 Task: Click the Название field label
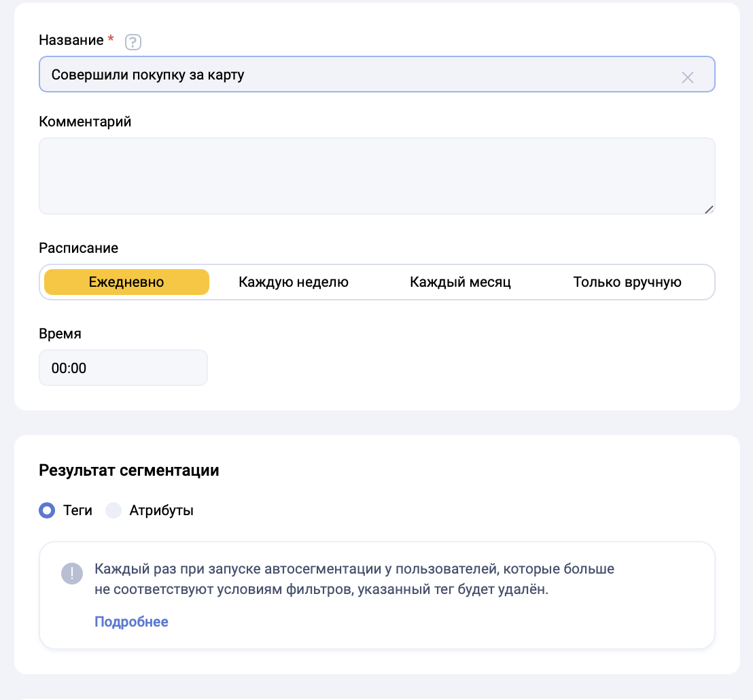[x=71, y=41]
